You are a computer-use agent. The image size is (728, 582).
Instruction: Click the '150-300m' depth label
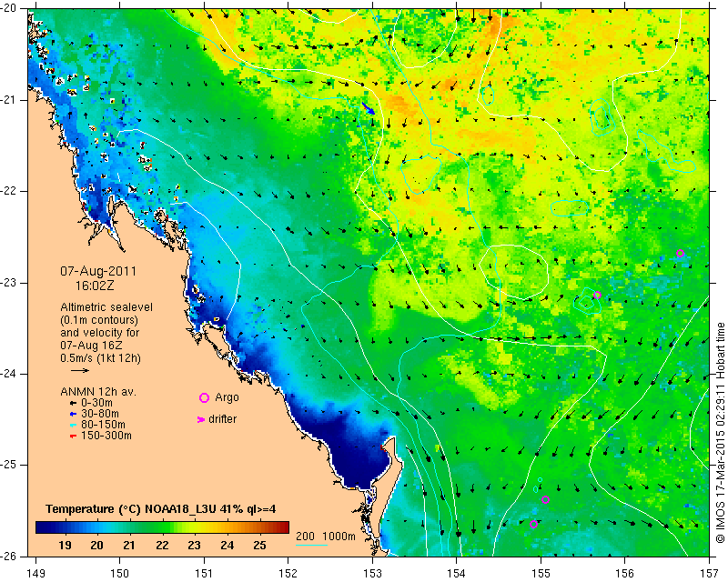(x=106, y=436)
